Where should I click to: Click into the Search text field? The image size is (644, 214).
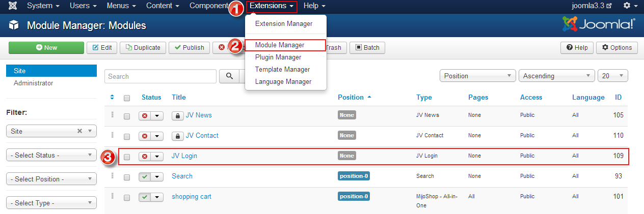point(160,76)
